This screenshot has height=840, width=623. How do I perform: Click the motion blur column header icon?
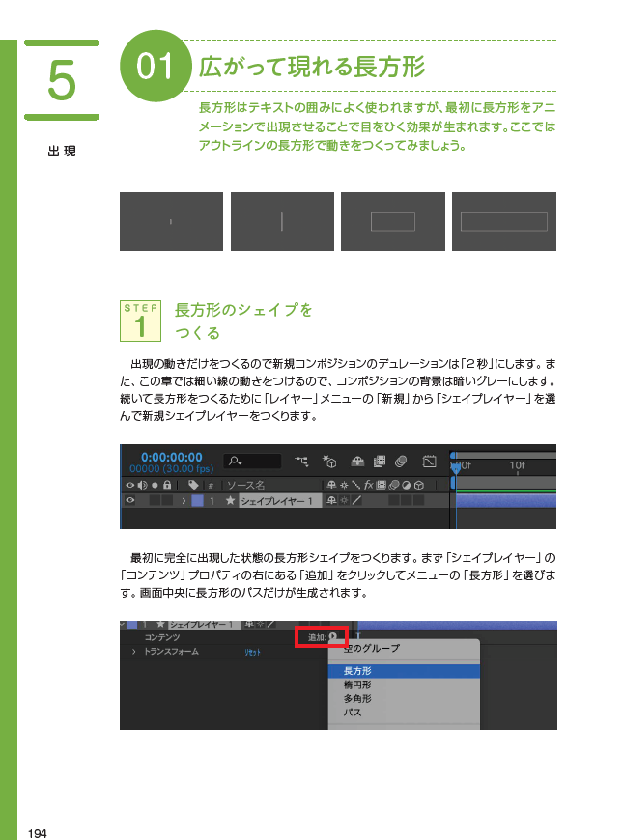393,485
